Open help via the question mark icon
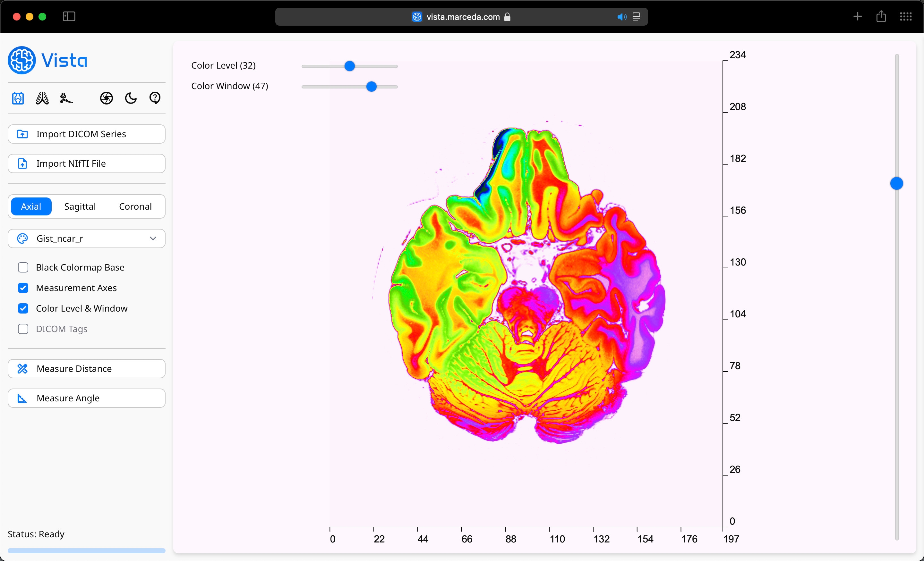This screenshot has height=561, width=924. coord(155,98)
